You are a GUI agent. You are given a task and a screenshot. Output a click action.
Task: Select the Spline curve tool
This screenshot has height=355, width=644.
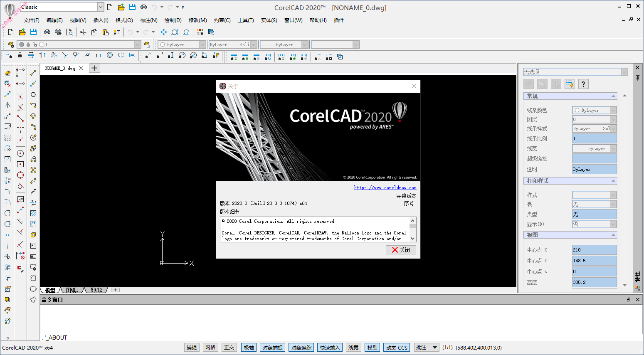[33, 181]
